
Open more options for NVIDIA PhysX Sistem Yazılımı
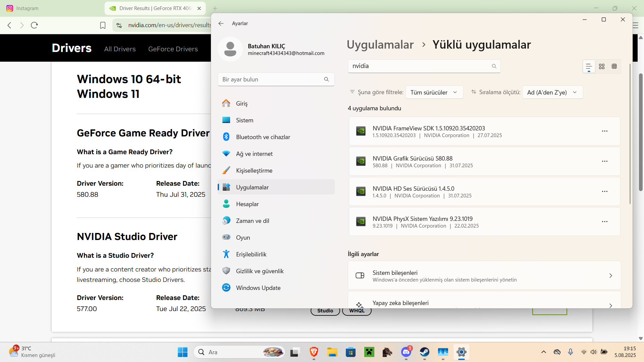(x=604, y=222)
